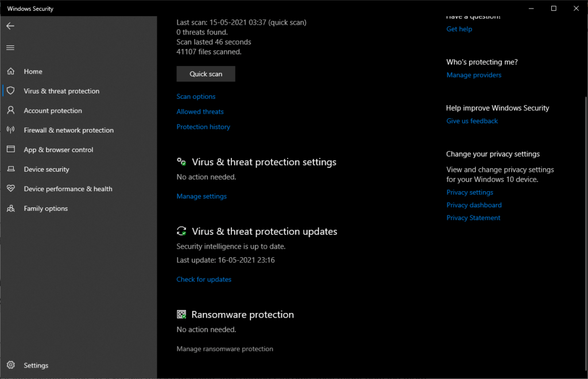Run a Quick scan
588x379 pixels.
coord(206,74)
